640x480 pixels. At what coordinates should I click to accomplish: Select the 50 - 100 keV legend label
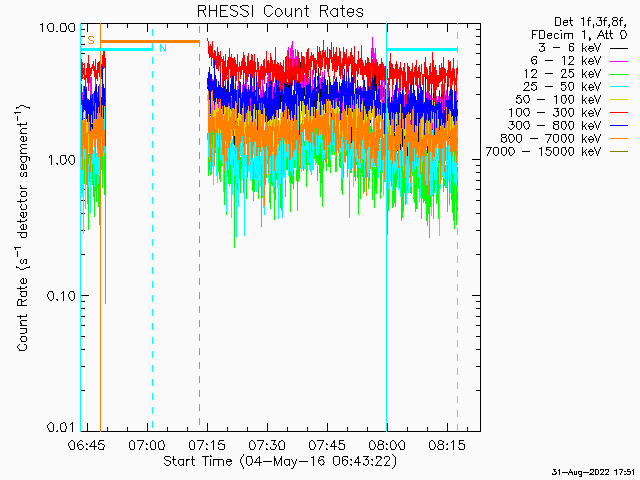click(558, 100)
